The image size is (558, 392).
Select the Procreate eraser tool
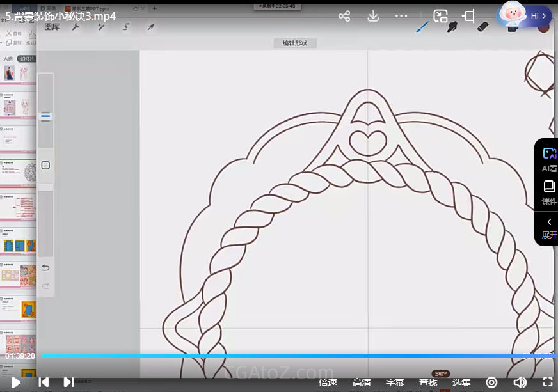pos(483,27)
